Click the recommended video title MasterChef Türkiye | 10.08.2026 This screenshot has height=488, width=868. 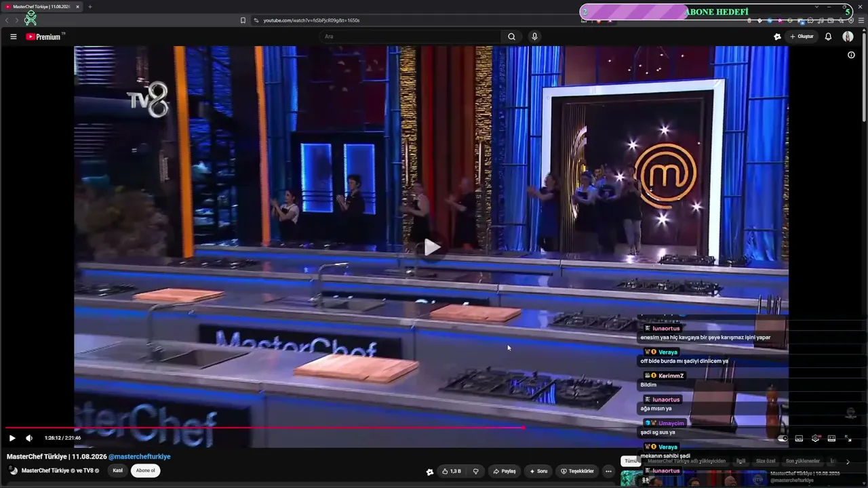coord(805,473)
